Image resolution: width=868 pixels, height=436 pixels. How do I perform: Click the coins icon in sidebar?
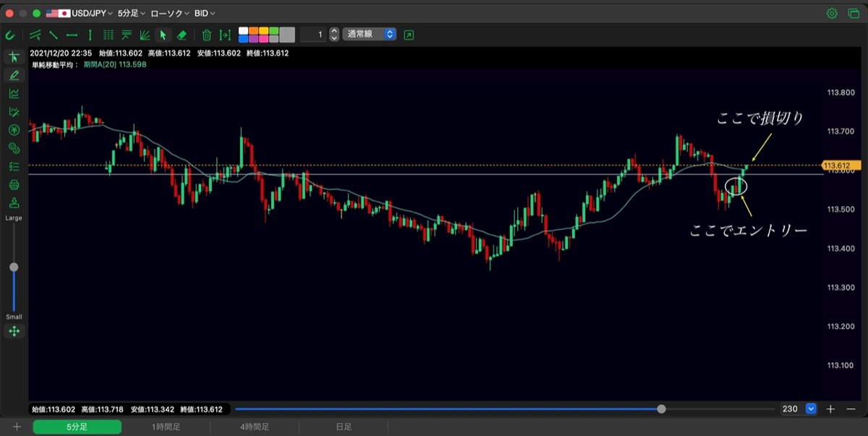coord(14,148)
